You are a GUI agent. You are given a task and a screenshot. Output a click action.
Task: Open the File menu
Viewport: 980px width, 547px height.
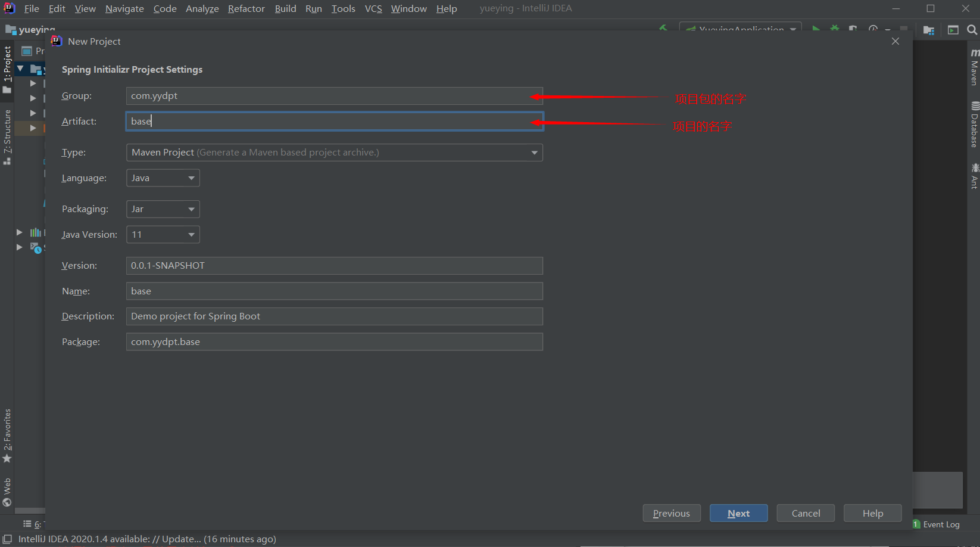(32, 8)
